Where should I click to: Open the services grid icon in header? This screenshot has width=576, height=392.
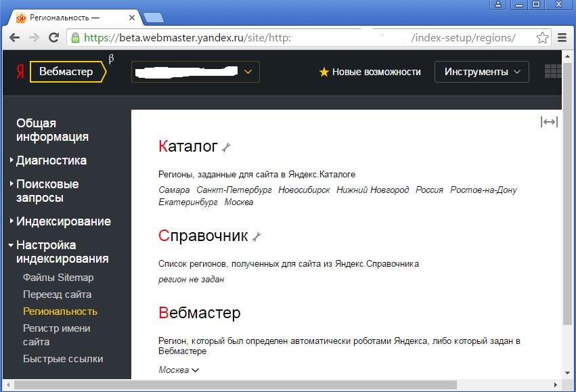(x=552, y=72)
